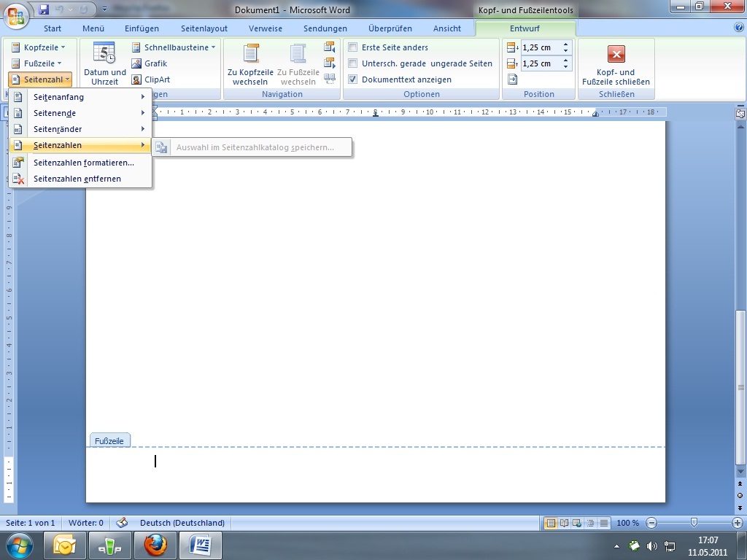Image resolution: width=747 pixels, height=560 pixels.
Task: Open Windows Start menu orb
Action: [20, 545]
